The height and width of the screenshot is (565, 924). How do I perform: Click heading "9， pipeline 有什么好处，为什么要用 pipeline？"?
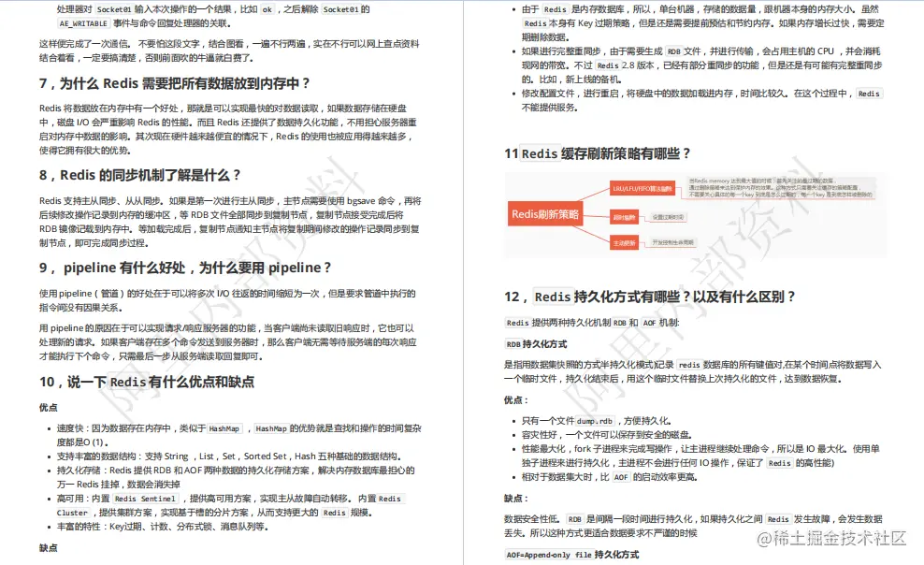coord(185,268)
